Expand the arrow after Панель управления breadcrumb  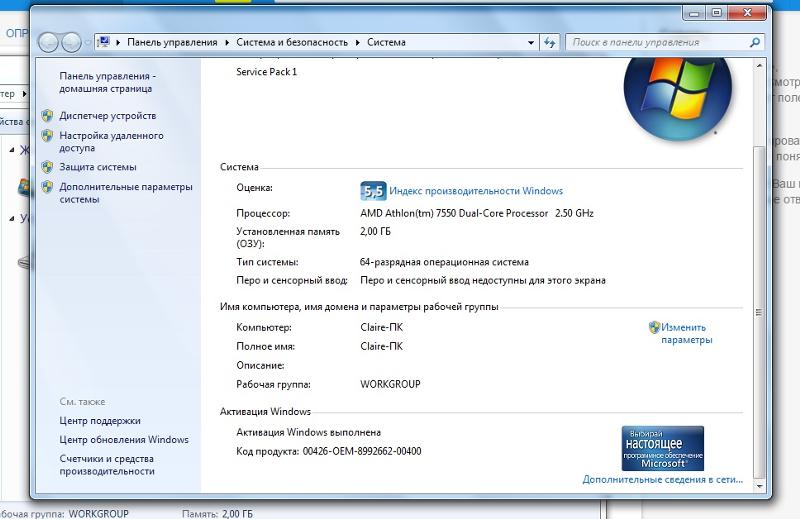click(227, 42)
